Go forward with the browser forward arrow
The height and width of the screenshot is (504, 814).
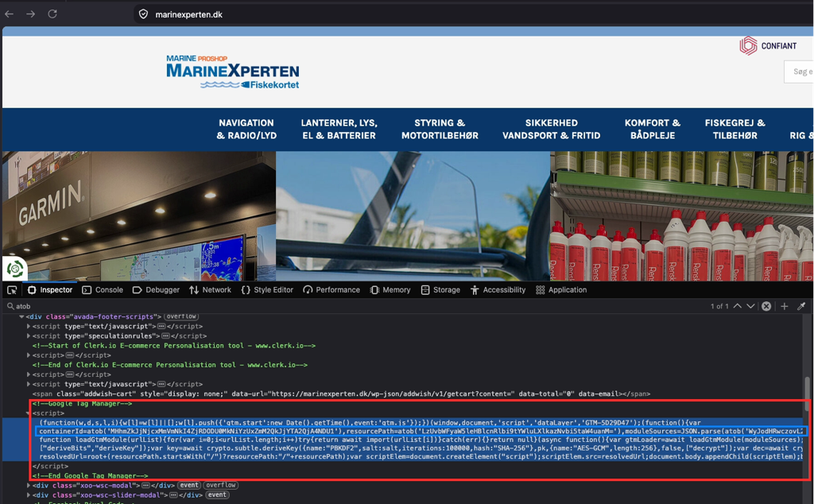tap(31, 14)
